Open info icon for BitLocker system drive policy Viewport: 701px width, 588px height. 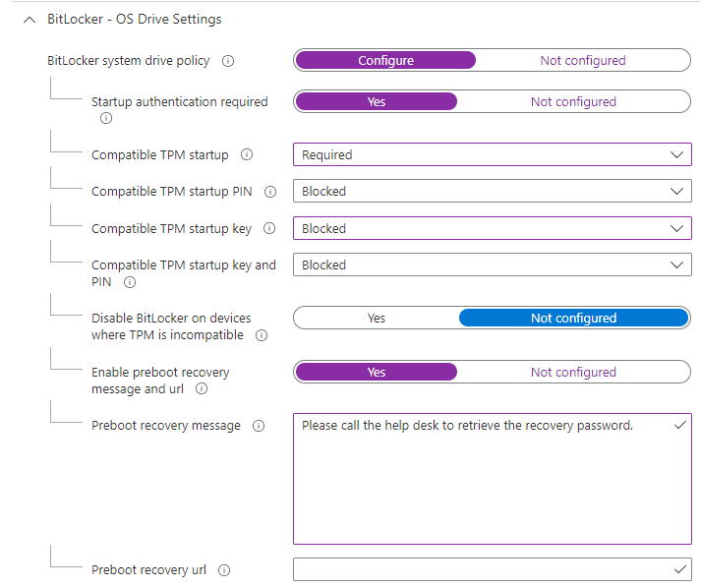point(228,61)
